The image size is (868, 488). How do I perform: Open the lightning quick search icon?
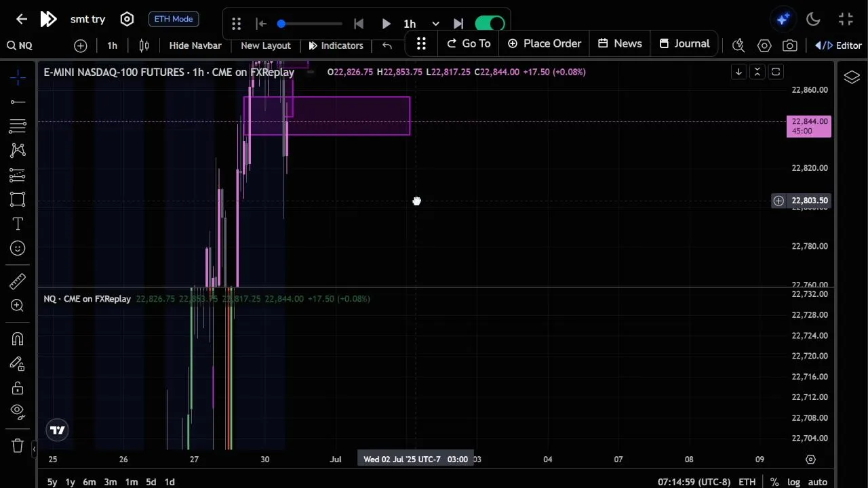pyautogui.click(x=738, y=45)
